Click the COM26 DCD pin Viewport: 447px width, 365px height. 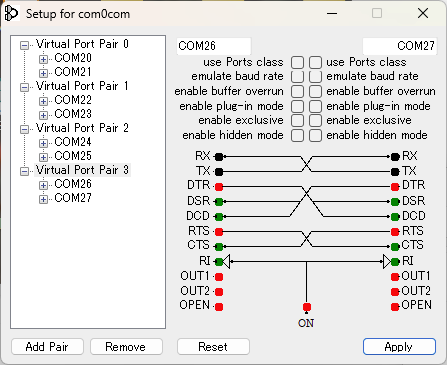coord(219,217)
